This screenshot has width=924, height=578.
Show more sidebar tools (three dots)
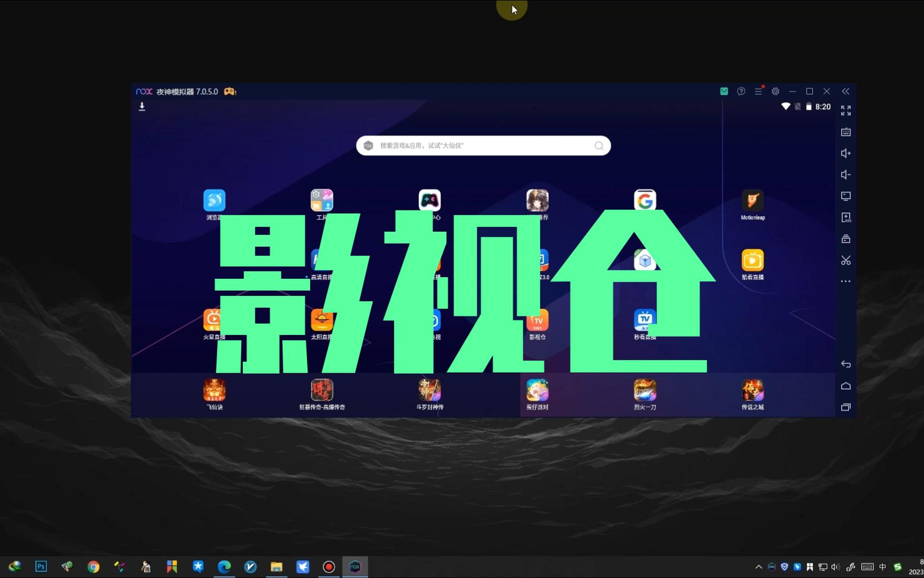point(845,281)
